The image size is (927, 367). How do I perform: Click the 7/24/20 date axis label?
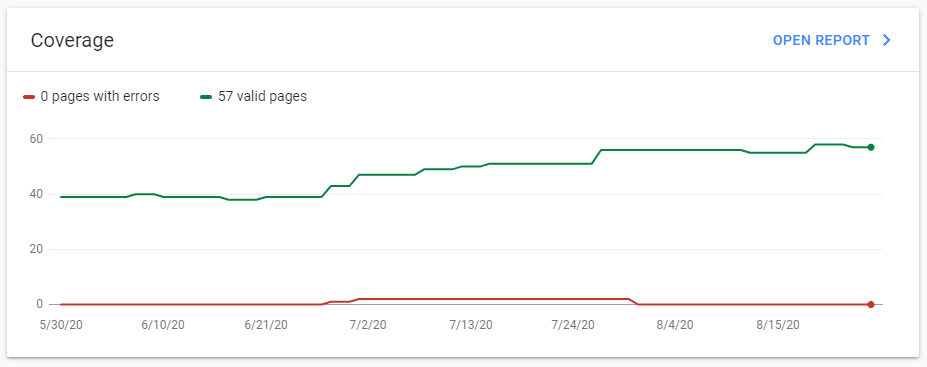tap(573, 325)
